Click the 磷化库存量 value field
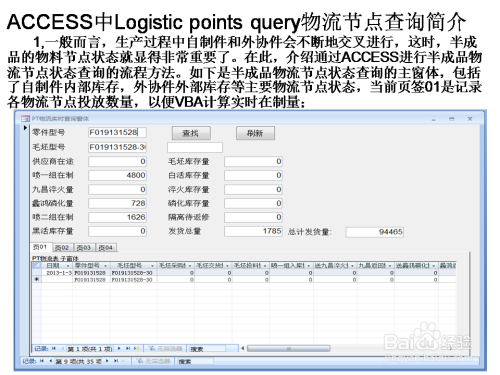 tap(253, 203)
